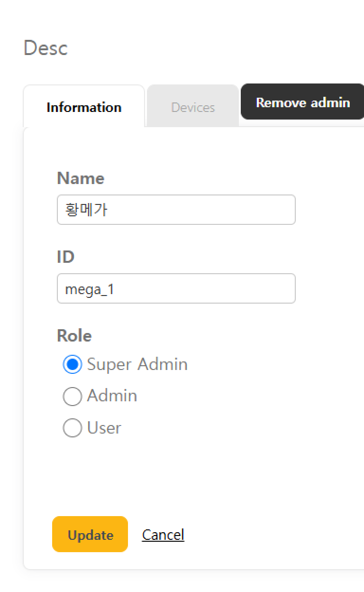Select the Super Admin radio button
The height and width of the screenshot is (592, 364).
coord(72,365)
